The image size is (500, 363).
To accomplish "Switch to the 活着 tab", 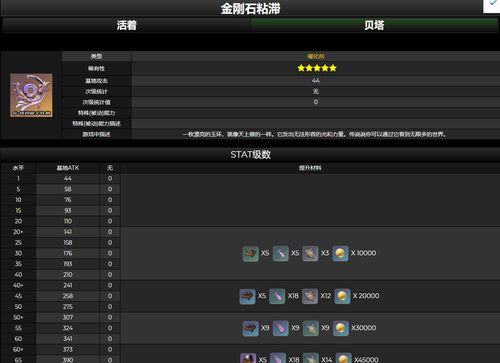I will point(126,25).
